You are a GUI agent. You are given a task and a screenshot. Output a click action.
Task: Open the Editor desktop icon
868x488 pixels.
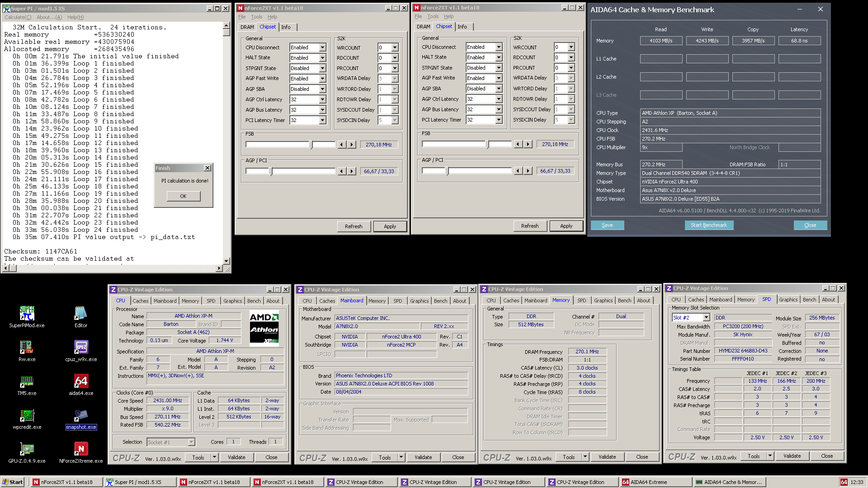81,316
